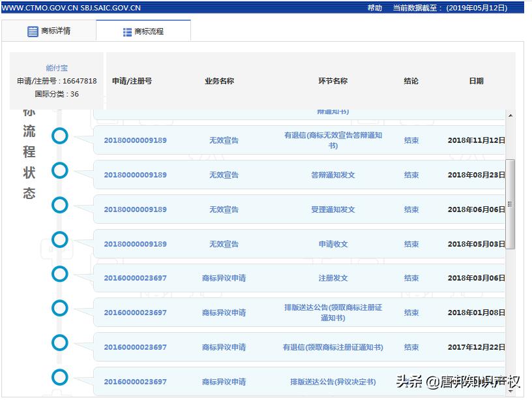The height and width of the screenshot is (400, 532).
Task: Switch to the 商标流程 tab
Action: coord(143,30)
